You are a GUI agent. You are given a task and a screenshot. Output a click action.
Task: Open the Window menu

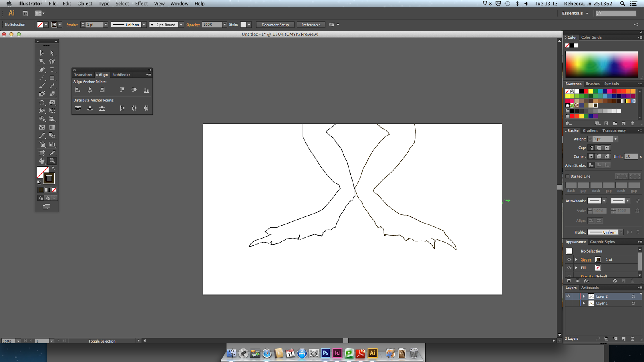click(x=179, y=4)
